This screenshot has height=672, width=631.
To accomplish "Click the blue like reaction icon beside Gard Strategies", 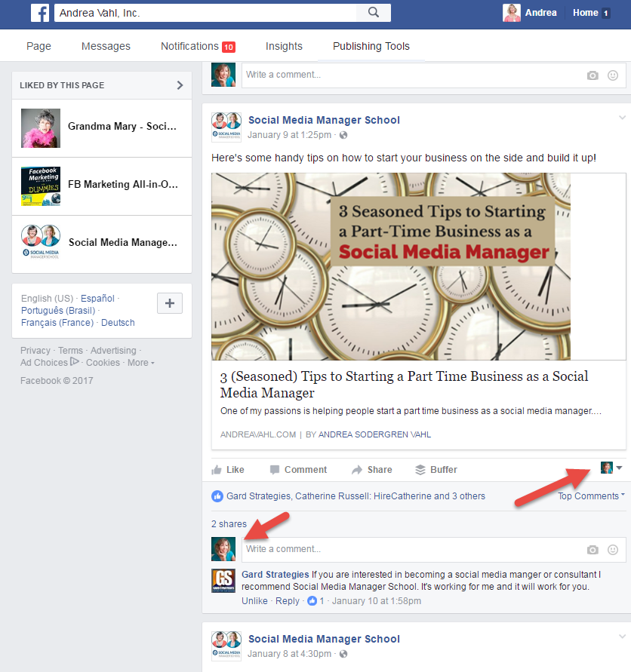I will click(x=217, y=496).
